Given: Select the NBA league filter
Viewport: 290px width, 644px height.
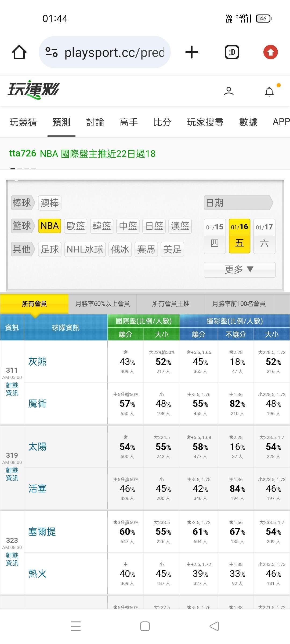Looking at the screenshot, I should tap(50, 226).
